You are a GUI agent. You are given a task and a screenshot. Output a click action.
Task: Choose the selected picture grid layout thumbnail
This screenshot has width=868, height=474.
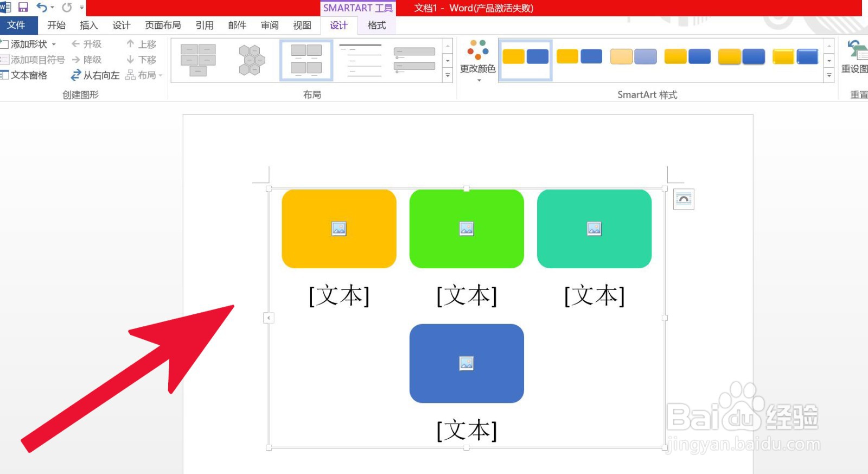[307, 60]
